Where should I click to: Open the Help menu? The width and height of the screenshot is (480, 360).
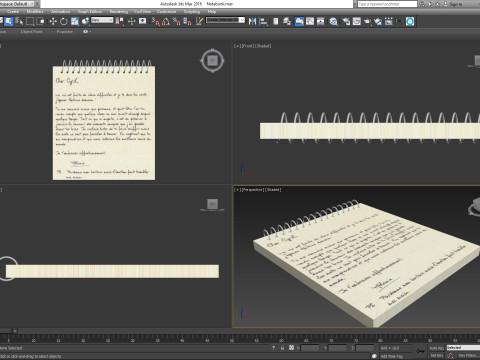[x=212, y=11]
